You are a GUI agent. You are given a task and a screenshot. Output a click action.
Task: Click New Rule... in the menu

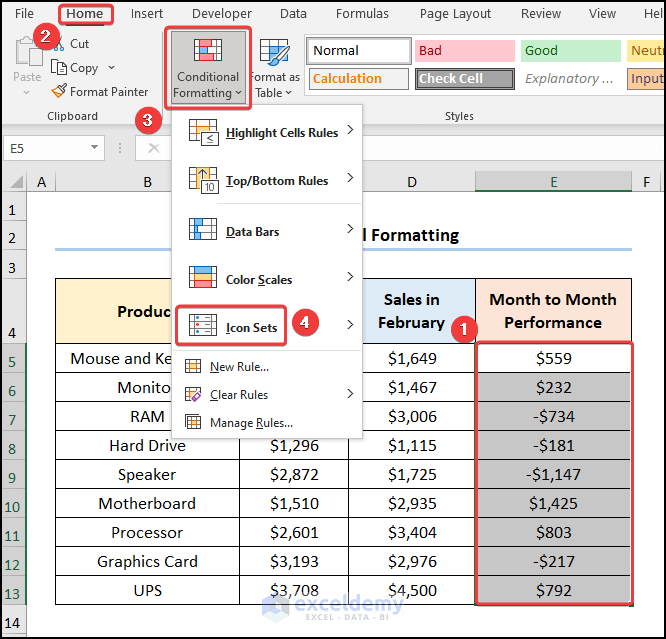pos(238,367)
